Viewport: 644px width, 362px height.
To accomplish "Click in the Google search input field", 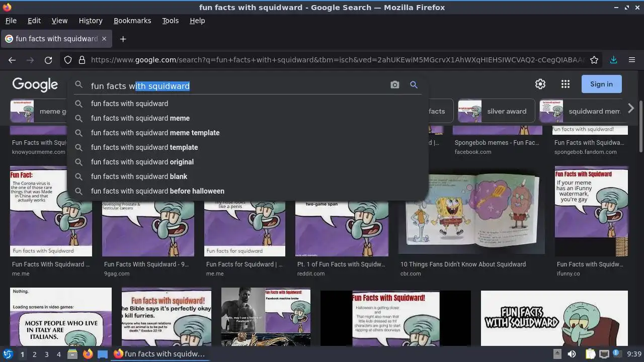I will coord(236,86).
